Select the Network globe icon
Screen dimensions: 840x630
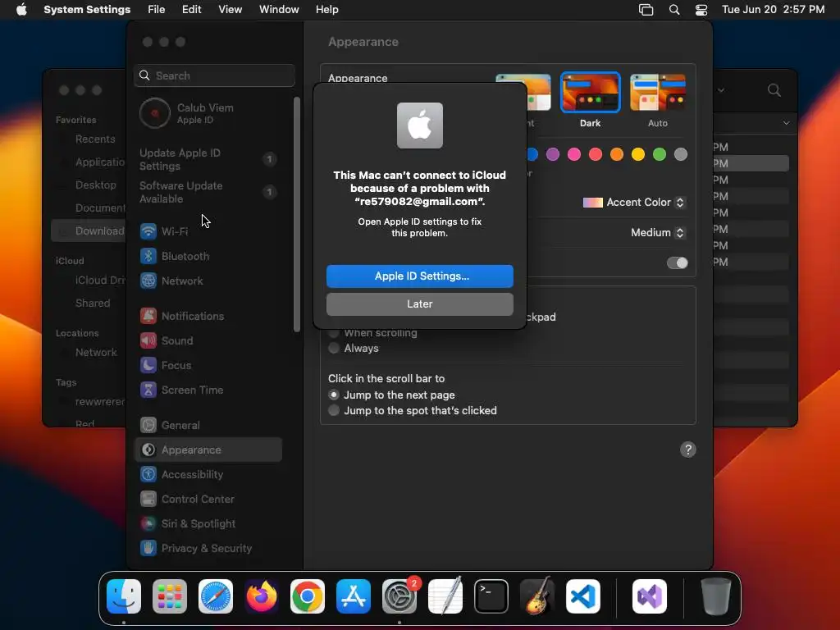148,281
